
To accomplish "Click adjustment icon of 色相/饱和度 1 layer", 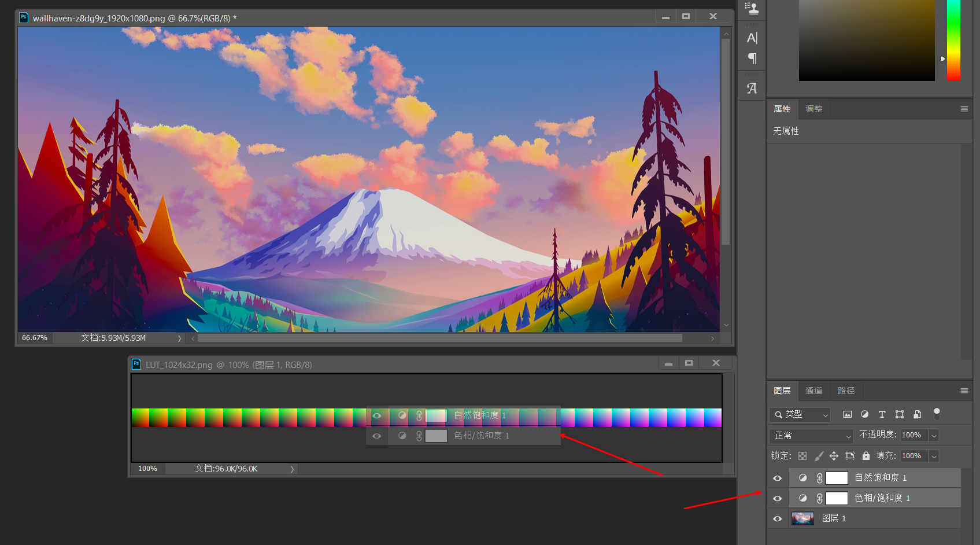I will click(803, 498).
